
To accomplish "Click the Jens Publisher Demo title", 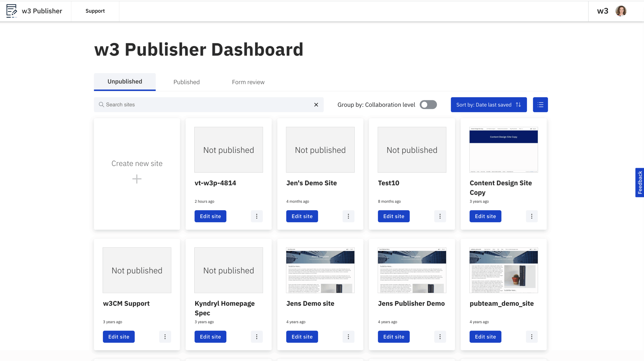I will click(x=411, y=303).
